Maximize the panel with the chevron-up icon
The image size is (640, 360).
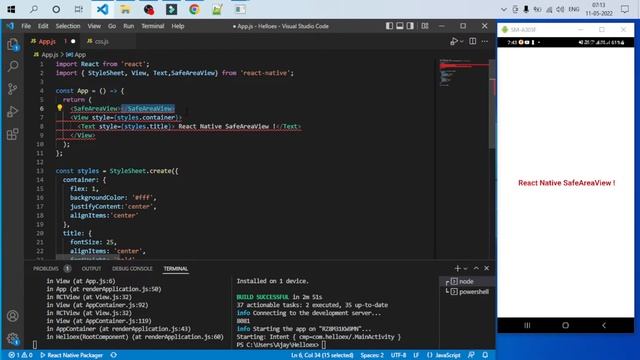pyautogui.click(x=476, y=268)
